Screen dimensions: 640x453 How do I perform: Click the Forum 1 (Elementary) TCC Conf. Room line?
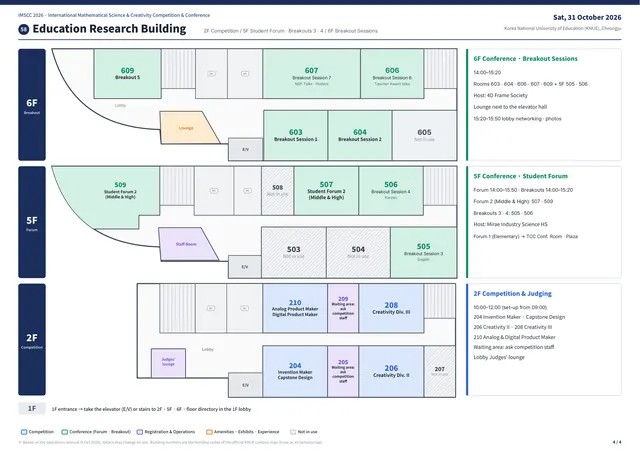(525, 236)
